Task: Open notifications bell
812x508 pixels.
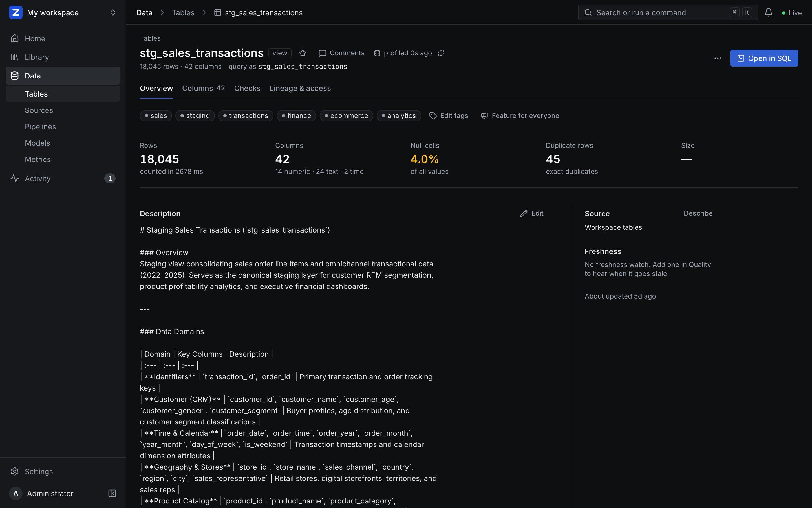Action: point(768,12)
